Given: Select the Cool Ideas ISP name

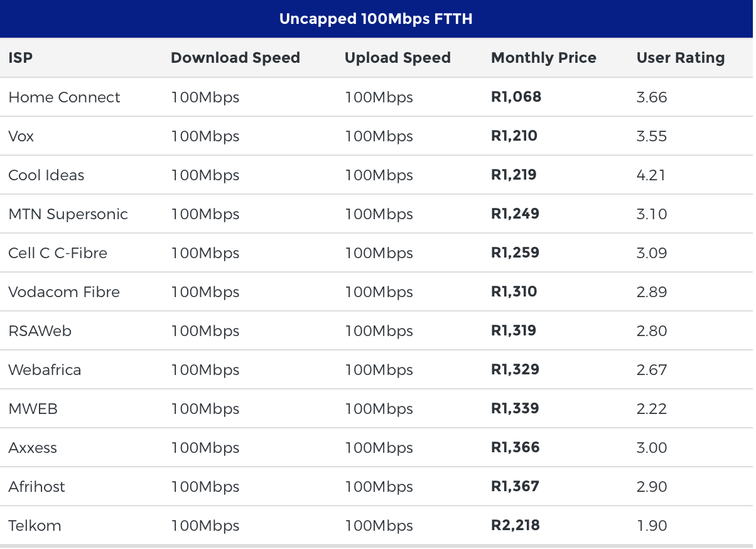Looking at the screenshot, I should [46, 175].
